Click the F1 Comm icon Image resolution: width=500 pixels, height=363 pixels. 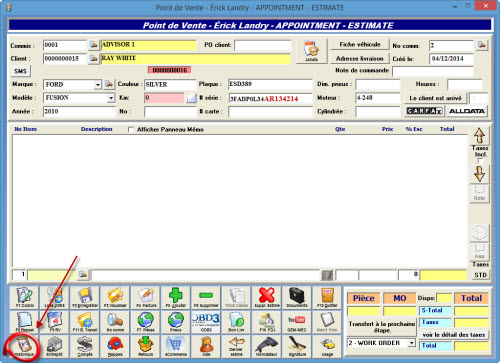(x=24, y=297)
